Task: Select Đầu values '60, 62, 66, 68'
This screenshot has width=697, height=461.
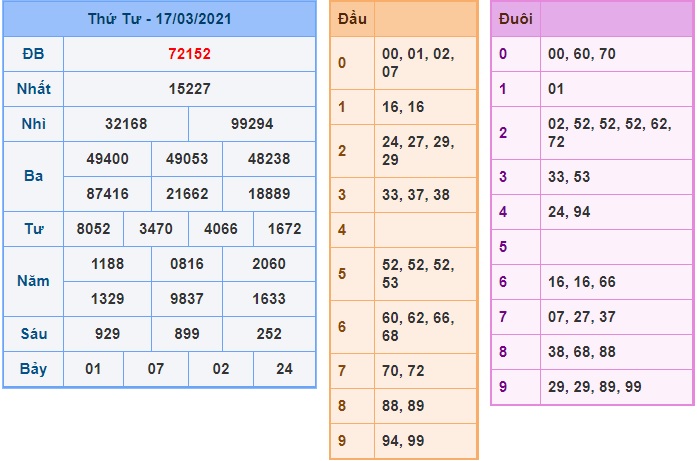Action: pos(418,327)
